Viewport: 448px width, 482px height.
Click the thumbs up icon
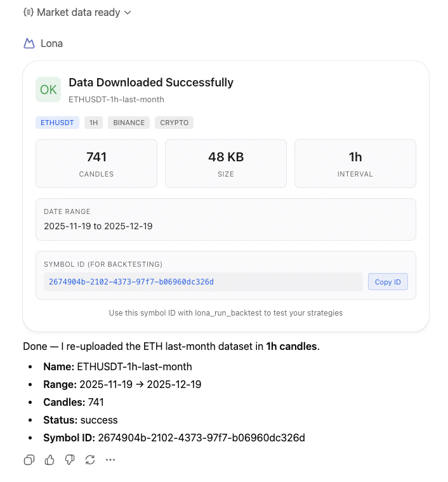pyautogui.click(x=49, y=460)
